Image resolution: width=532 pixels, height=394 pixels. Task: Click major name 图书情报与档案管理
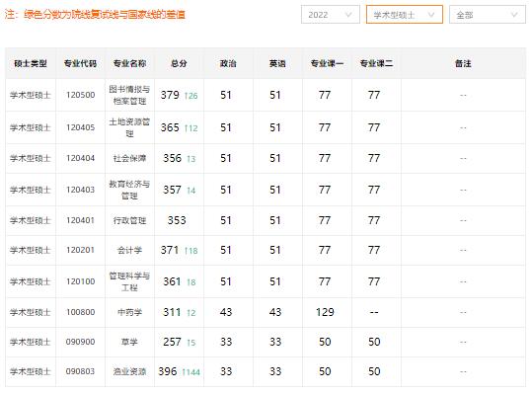(129, 95)
